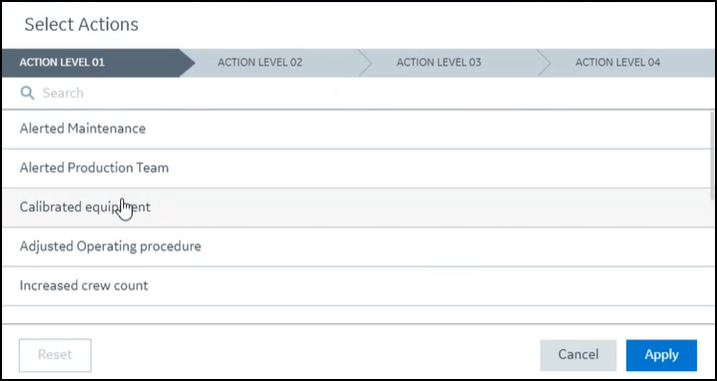Click the Reset button
The width and height of the screenshot is (717, 381).
click(55, 355)
